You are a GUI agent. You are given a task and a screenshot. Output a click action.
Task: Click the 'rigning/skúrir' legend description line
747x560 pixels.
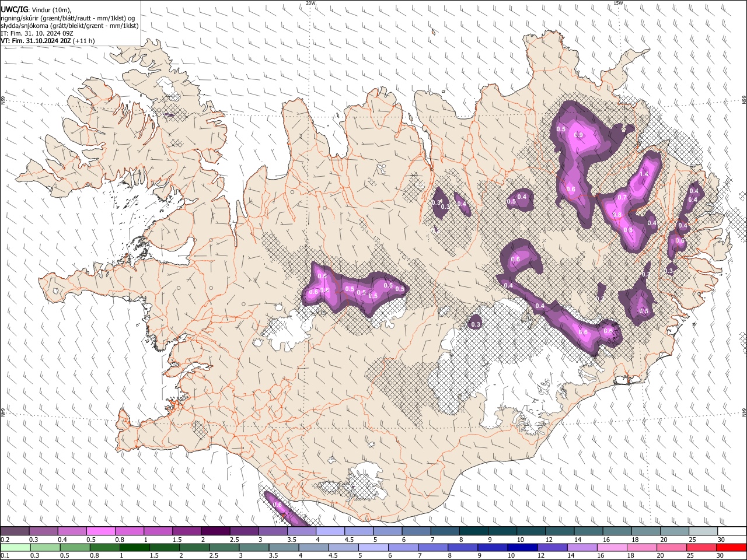pos(68,18)
